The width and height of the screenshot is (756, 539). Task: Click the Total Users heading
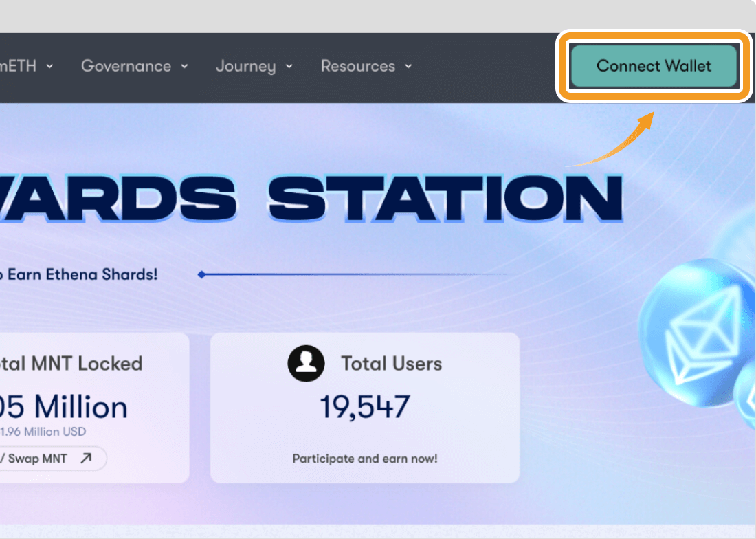(x=392, y=364)
